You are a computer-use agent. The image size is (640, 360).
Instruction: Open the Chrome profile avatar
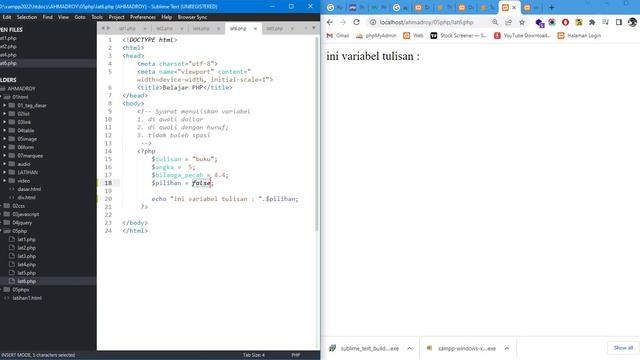(633, 22)
